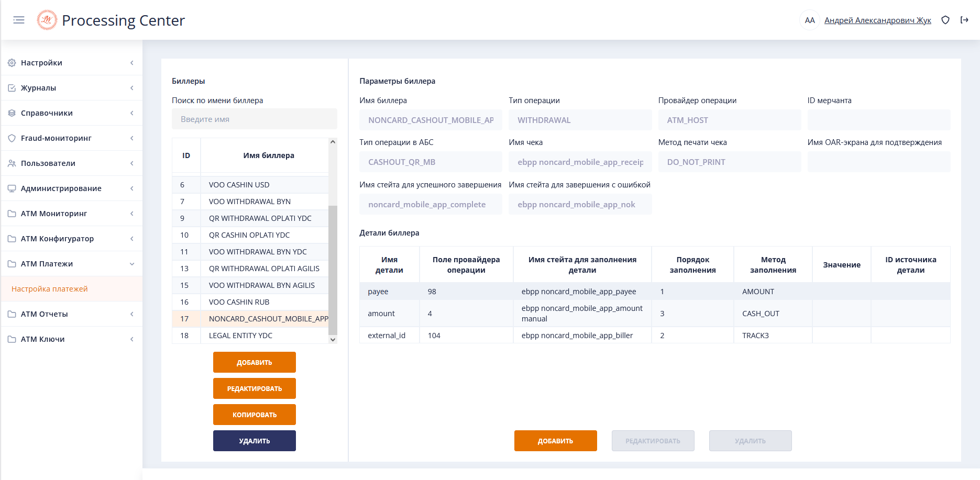Click the hamburger menu icon
Screen dimensions: 980x480
(x=19, y=20)
